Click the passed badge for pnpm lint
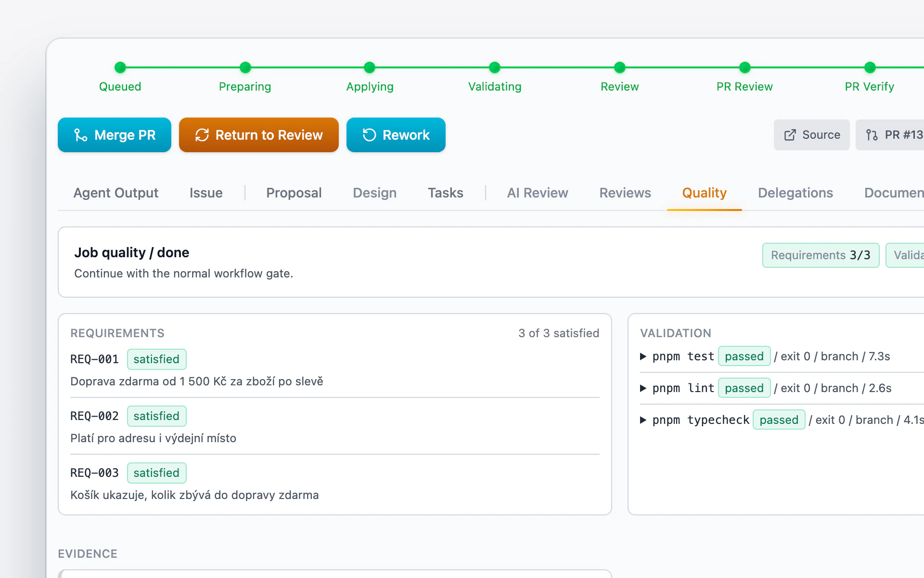The width and height of the screenshot is (924, 578). (x=744, y=388)
